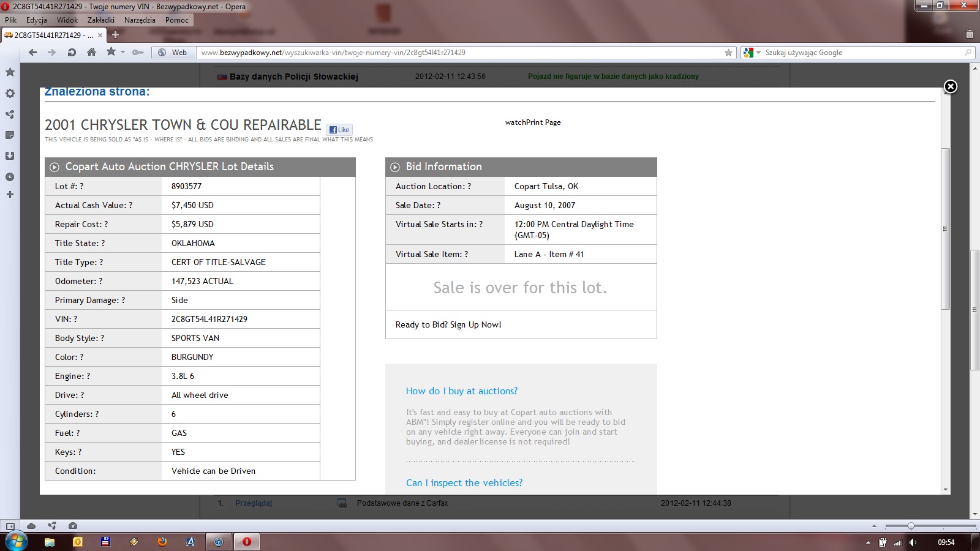Viewport: 980px width, 551px height.
Task: Open the star bookmarks button in the navigation bar
Action: (111, 52)
